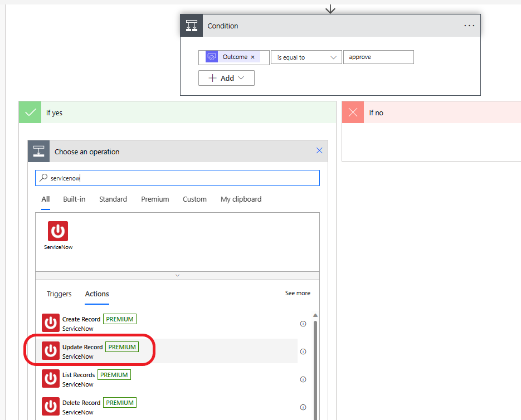This screenshot has width=521, height=420.
Task: Click the Condition card icon
Action: click(191, 26)
